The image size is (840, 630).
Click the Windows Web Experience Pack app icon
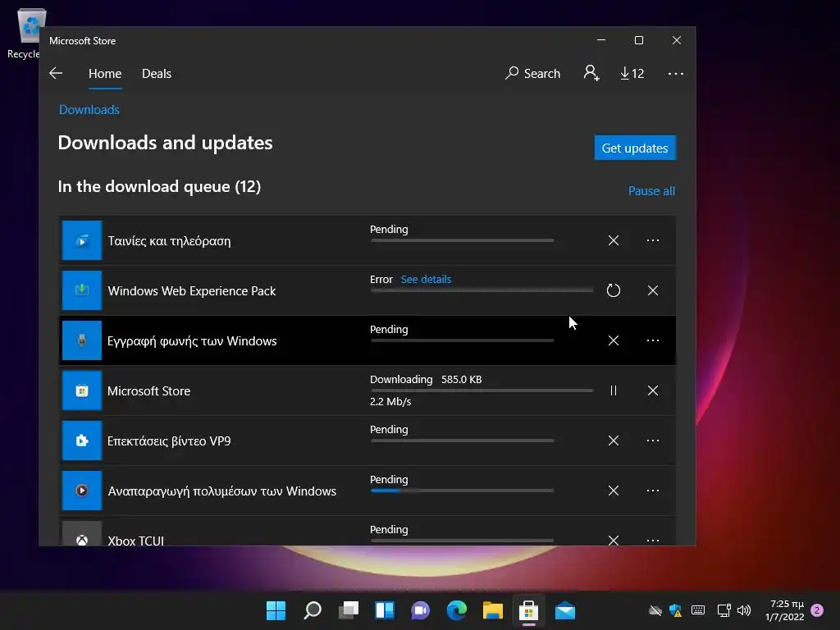coord(82,290)
